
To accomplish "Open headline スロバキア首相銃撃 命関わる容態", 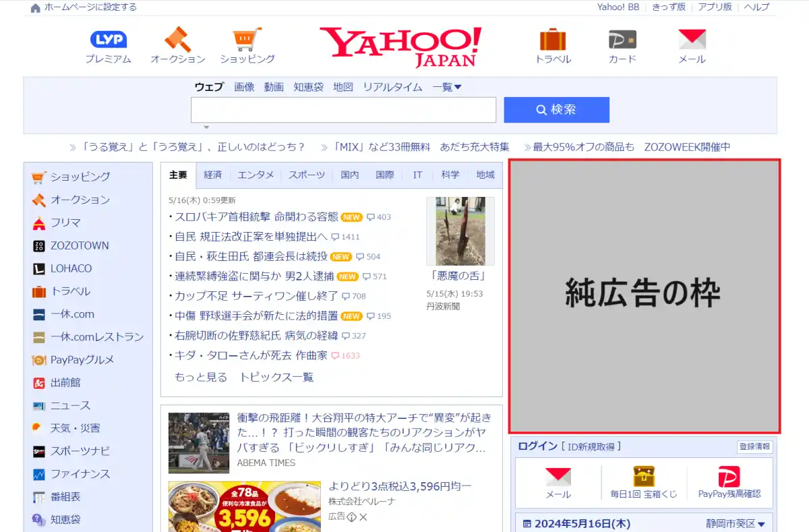I will [256, 217].
